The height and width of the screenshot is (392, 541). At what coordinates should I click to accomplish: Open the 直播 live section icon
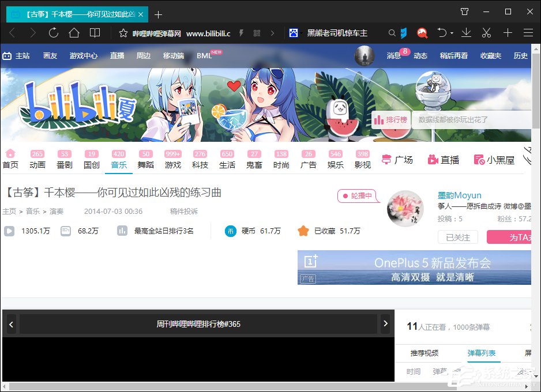pyautogui.click(x=434, y=160)
